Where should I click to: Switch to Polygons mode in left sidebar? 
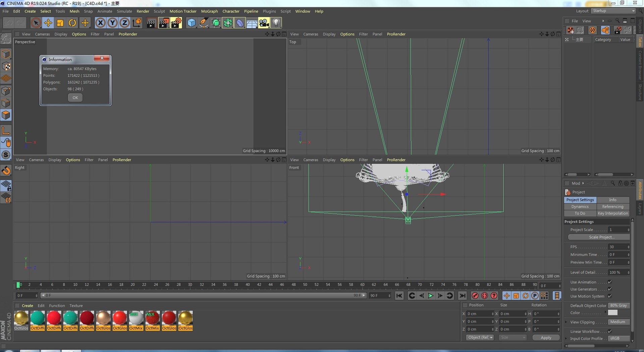click(x=6, y=115)
